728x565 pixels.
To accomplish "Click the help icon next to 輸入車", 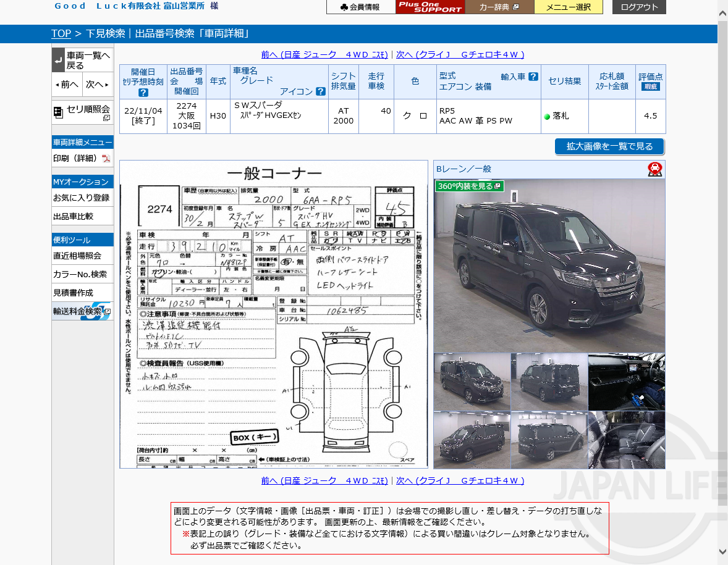I will click(x=533, y=77).
